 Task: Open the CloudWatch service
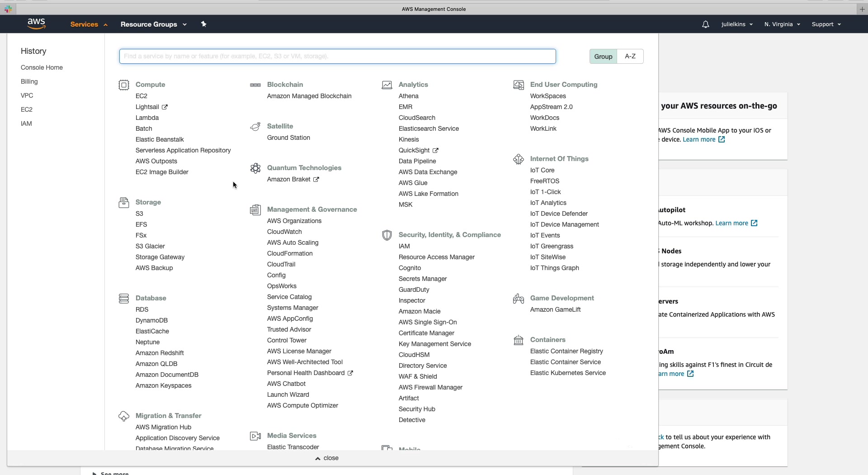[x=284, y=232]
